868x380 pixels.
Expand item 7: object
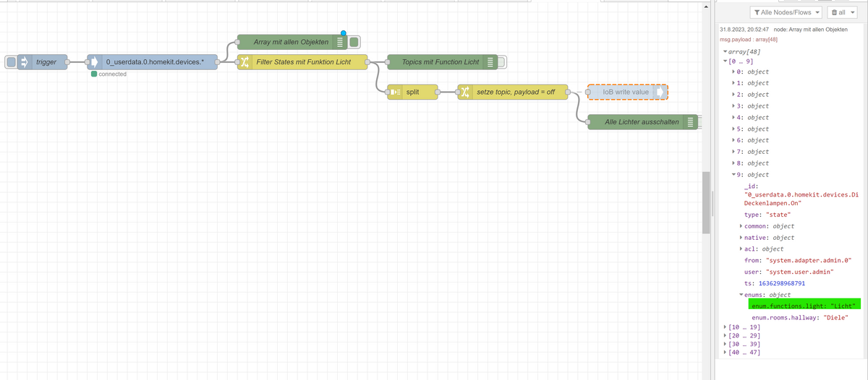coord(734,152)
